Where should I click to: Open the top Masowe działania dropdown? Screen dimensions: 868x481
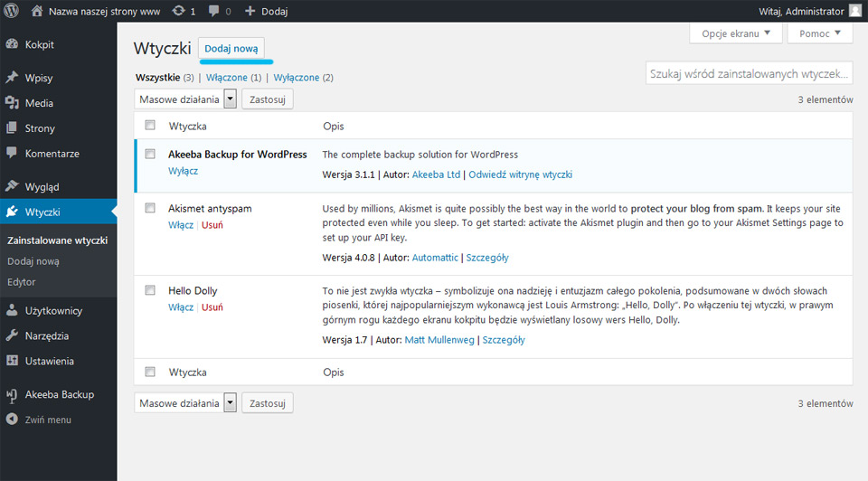(185, 99)
